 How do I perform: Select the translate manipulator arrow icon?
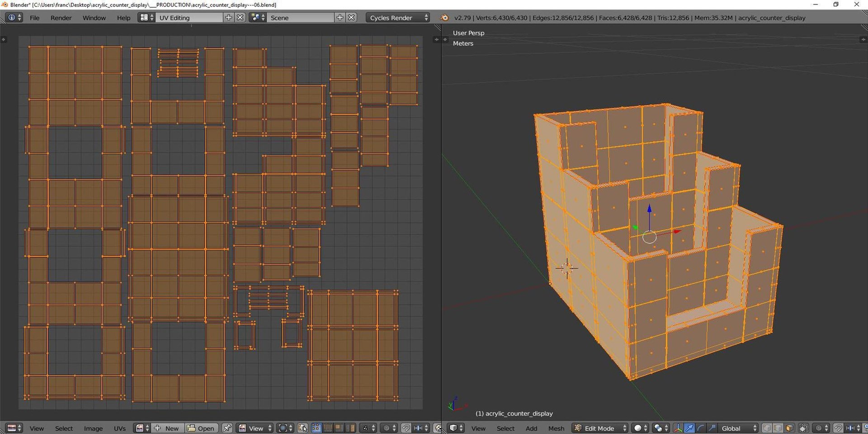[689, 428]
